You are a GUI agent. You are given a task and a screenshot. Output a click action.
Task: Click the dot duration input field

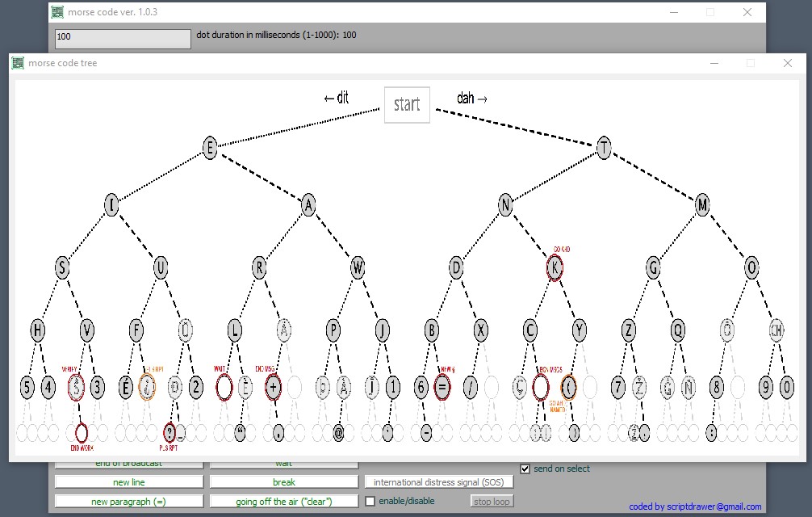122,38
